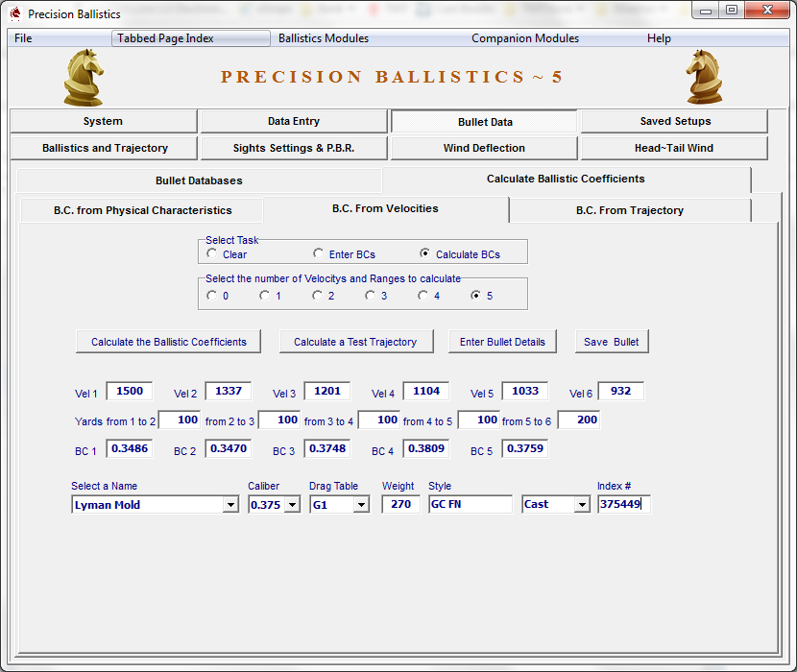Click the BC 1 field showing 0.3486
This screenshot has height=672, width=797.
[x=130, y=448]
